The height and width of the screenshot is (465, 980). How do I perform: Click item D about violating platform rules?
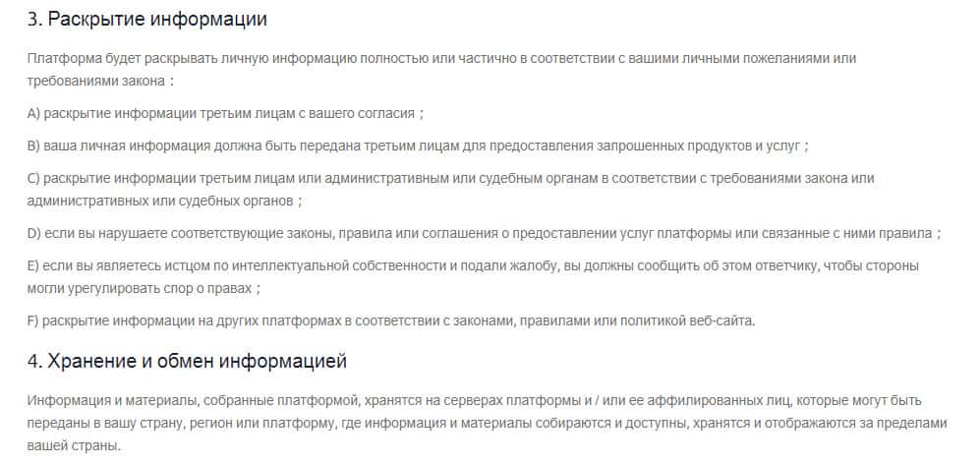click(484, 233)
